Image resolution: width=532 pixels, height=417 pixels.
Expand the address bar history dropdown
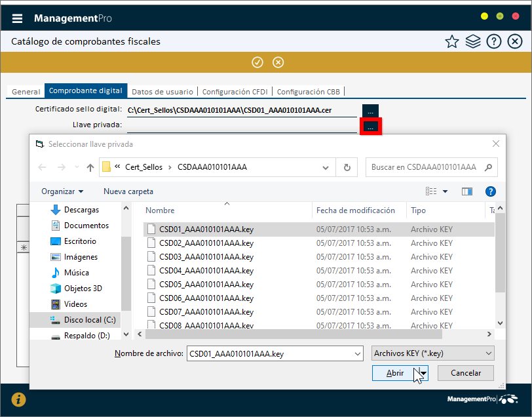pos(326,167)
